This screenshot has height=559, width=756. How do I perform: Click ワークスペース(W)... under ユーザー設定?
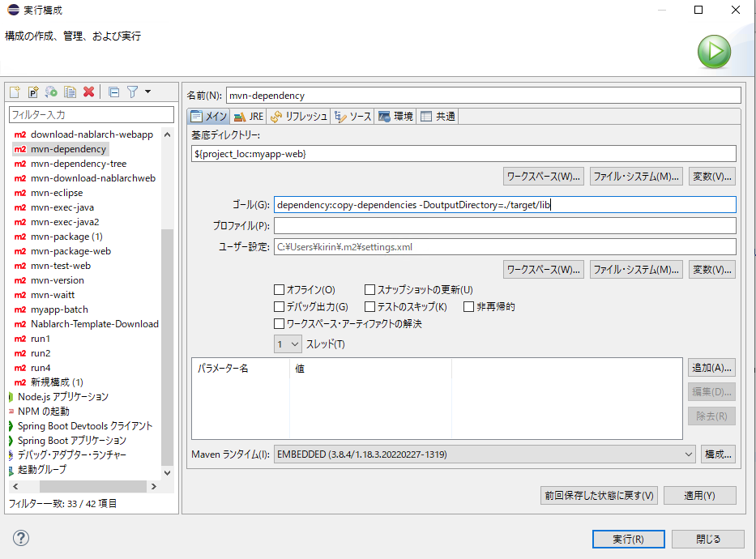(x=544, y=270)
